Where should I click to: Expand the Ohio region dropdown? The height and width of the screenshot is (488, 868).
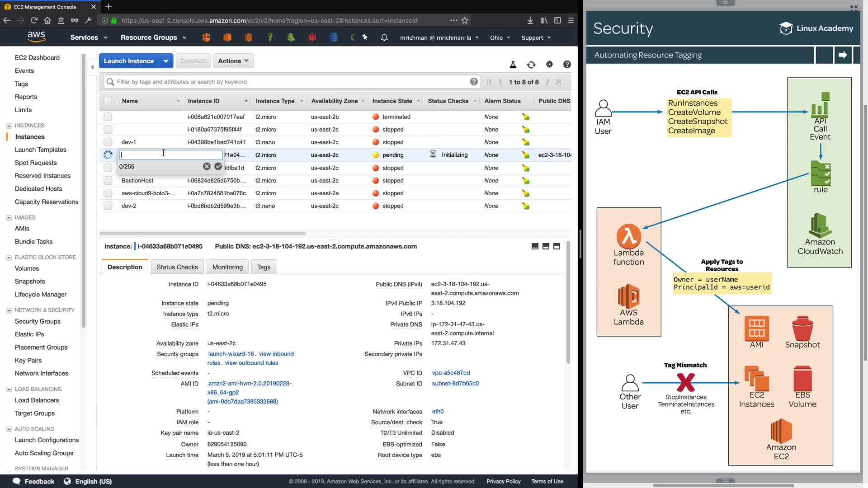point(500,38)
